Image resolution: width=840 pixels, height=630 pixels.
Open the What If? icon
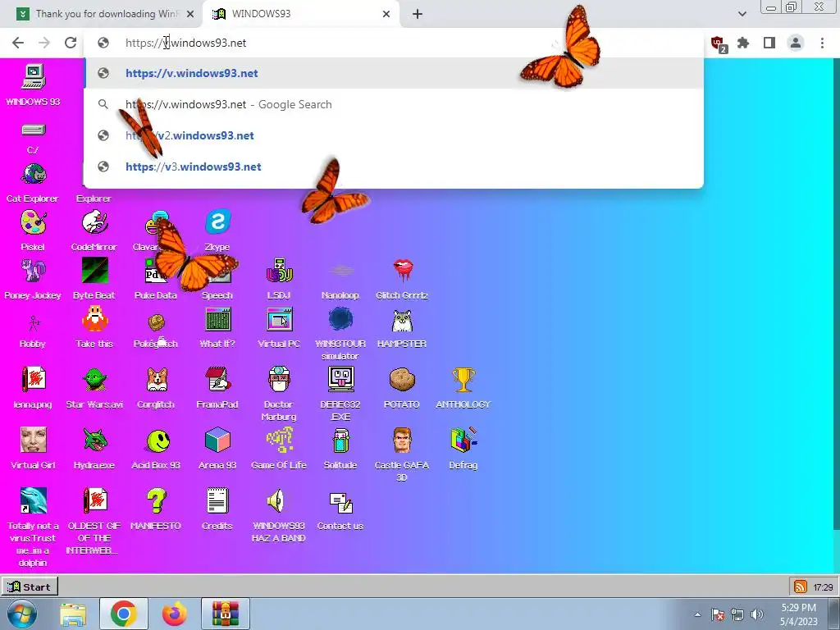tap(217, 320)
